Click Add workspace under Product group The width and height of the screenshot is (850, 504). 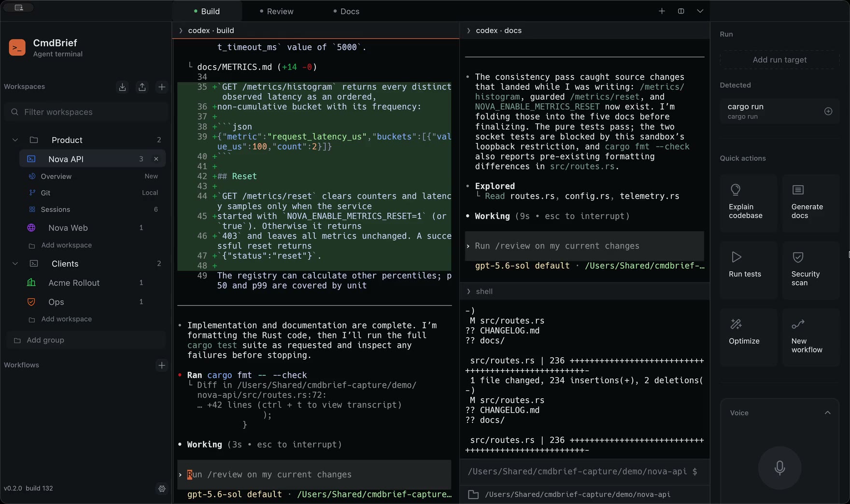coord(66,245)
